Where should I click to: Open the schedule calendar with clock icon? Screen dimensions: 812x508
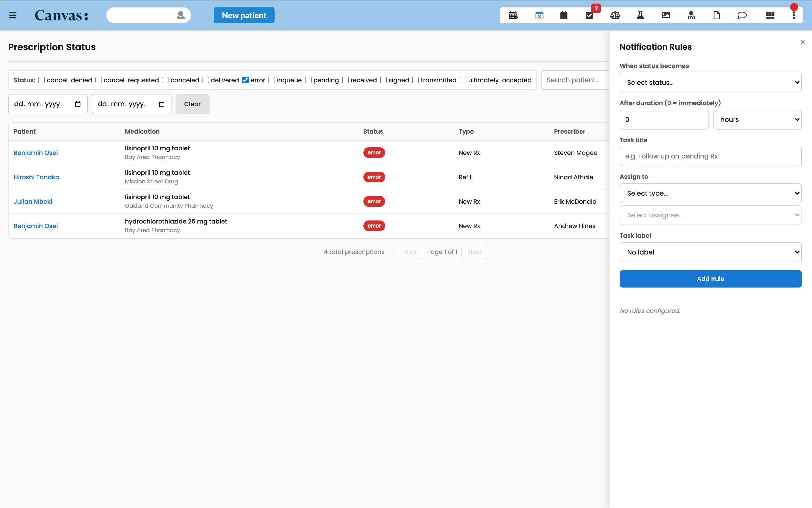click(513, 15)
